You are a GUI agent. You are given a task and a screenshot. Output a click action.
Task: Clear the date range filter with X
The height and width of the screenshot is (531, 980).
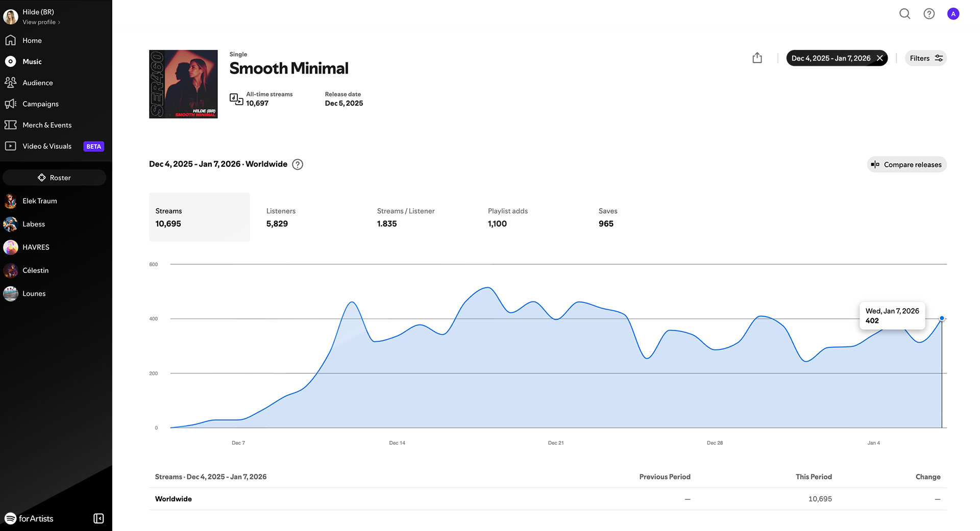tap(880, 58)
